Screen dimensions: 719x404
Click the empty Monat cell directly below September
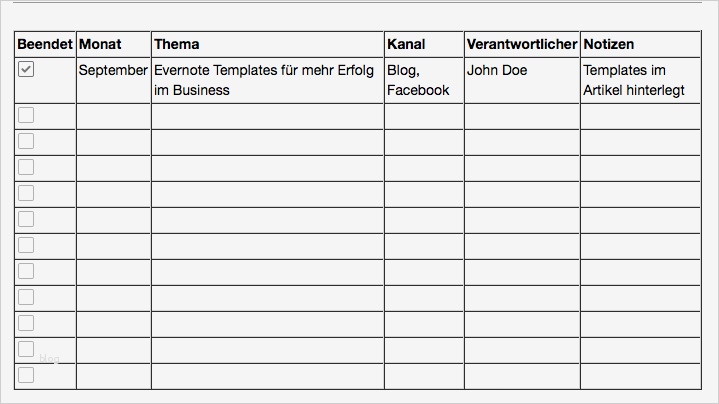[113, 116]
